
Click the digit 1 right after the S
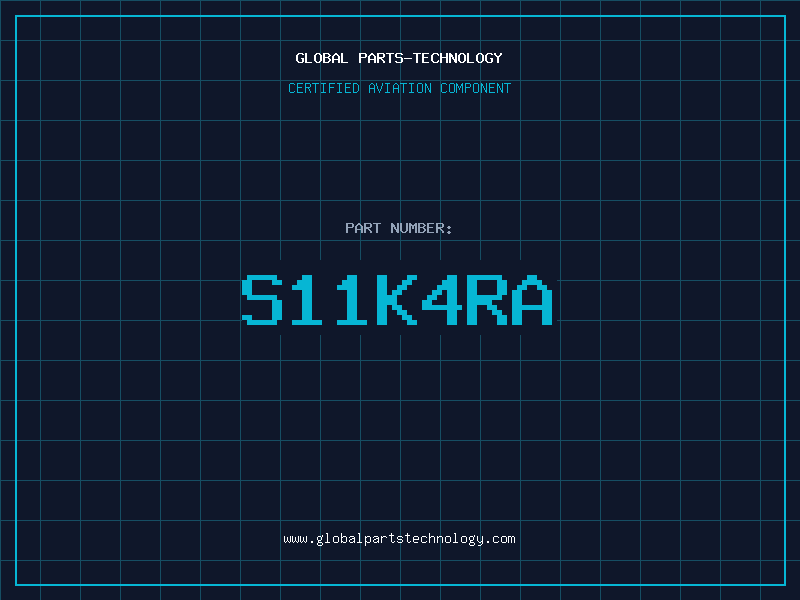pyautogui.click(x=307, y=300)
